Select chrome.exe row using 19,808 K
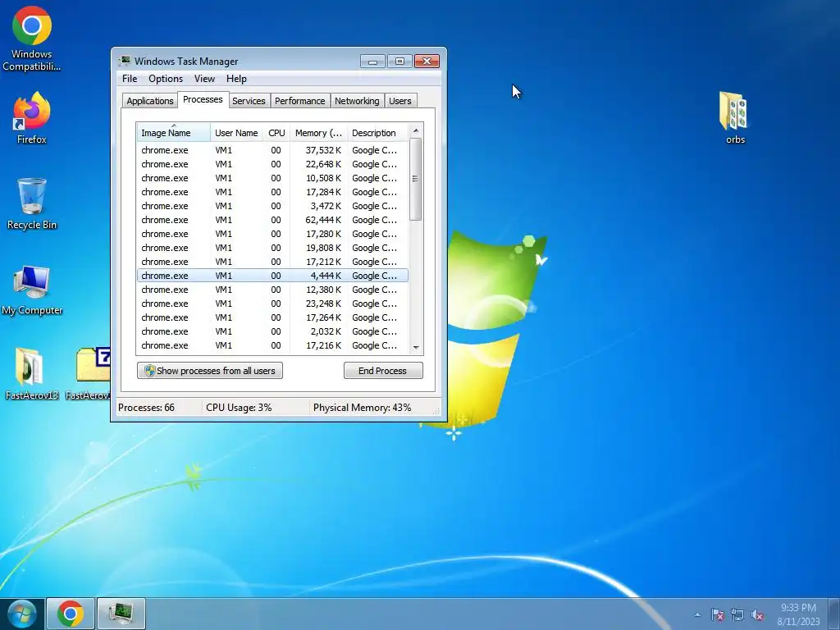Viewport: 840px width, 630px height. 272,248
